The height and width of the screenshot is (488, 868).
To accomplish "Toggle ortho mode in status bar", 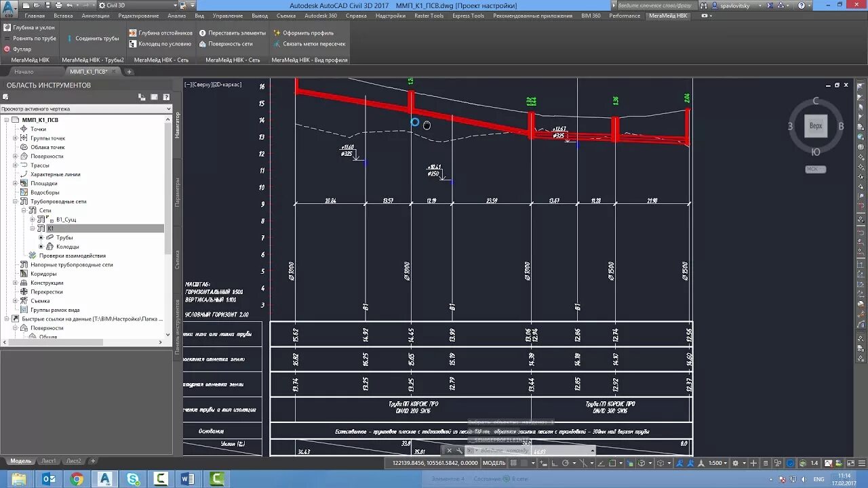I will tap(554, 463).
